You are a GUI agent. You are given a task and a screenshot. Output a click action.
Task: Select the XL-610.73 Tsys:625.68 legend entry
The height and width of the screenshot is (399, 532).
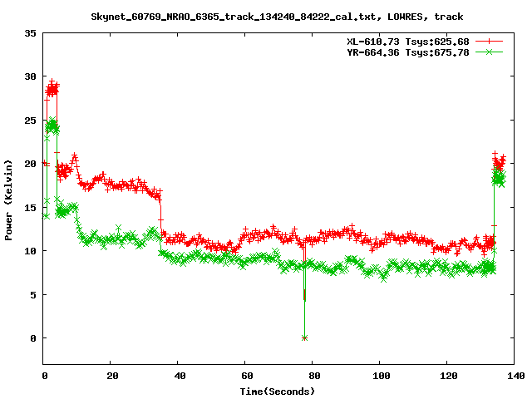point(408,42)
